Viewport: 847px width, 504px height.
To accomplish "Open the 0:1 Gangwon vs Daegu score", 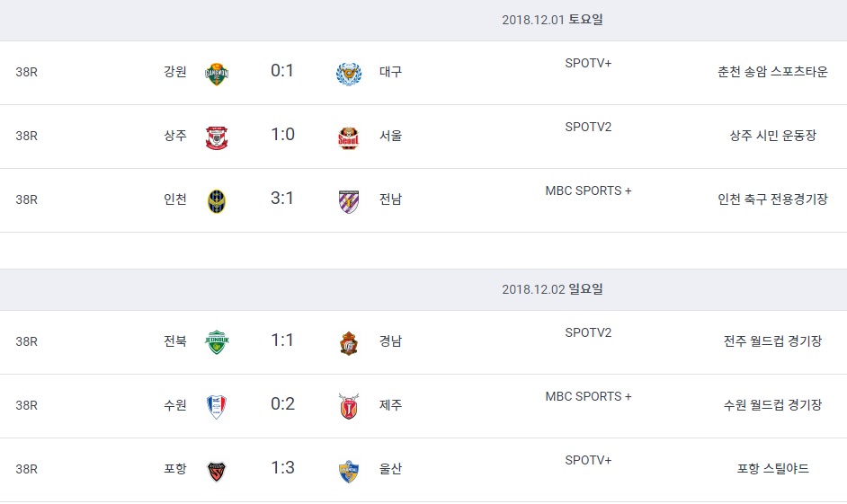I will [282, 70].
